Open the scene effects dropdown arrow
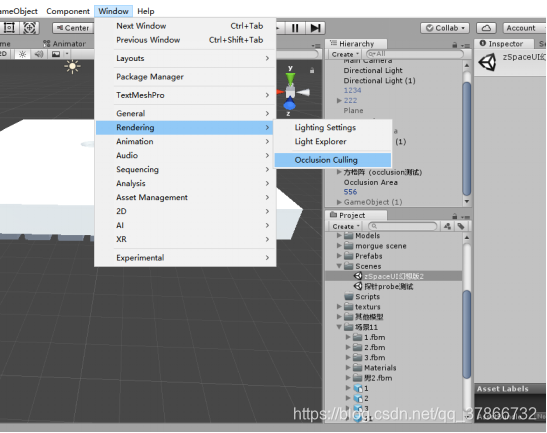Screen dimensions: 547x433 pyautogui.click(x=67, y=54)
